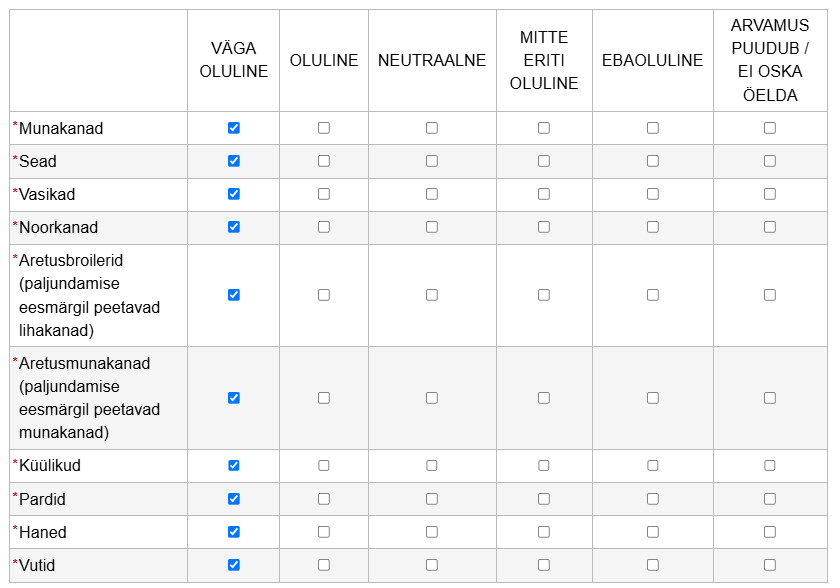This screenshot has width=840, height=588.
Task: Mark ARVAMUS PUUDUB for Vutid
Action: [x=770, y=565]
